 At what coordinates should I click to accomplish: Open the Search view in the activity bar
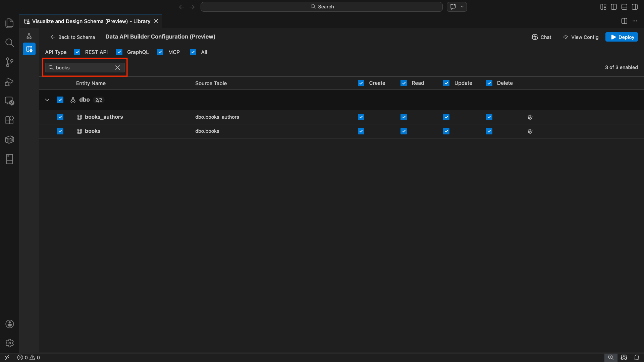9,43
